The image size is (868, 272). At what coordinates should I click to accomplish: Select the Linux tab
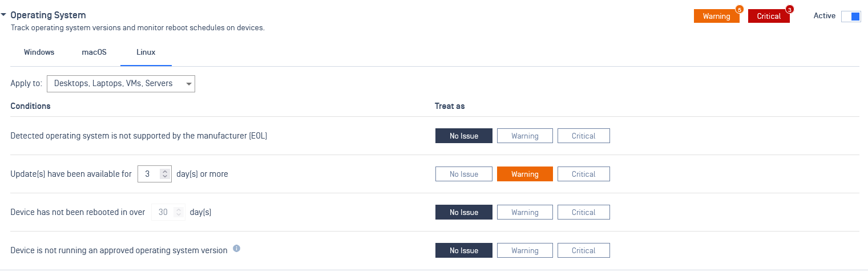click(146, 52)
